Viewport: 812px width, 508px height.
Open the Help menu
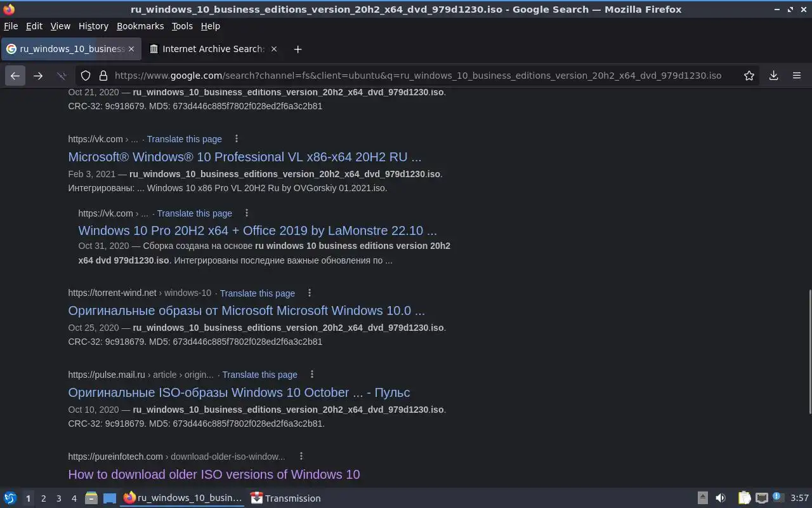point(211,26)
